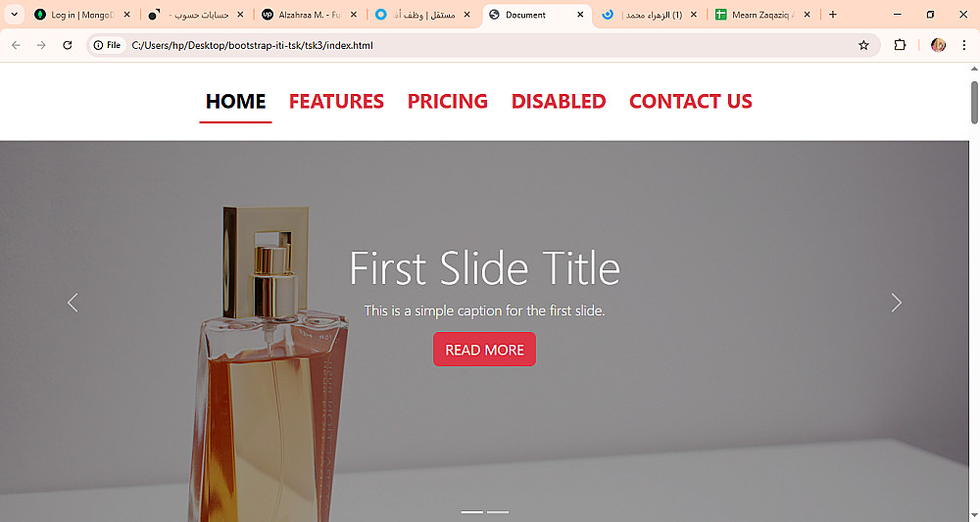Viewport: 980px width, 522px height.
Task: Bookmark this page with star icon
Action: [863, 45]
